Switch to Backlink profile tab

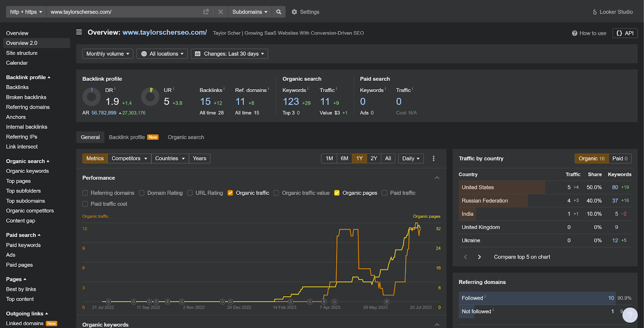coord(134,137)
